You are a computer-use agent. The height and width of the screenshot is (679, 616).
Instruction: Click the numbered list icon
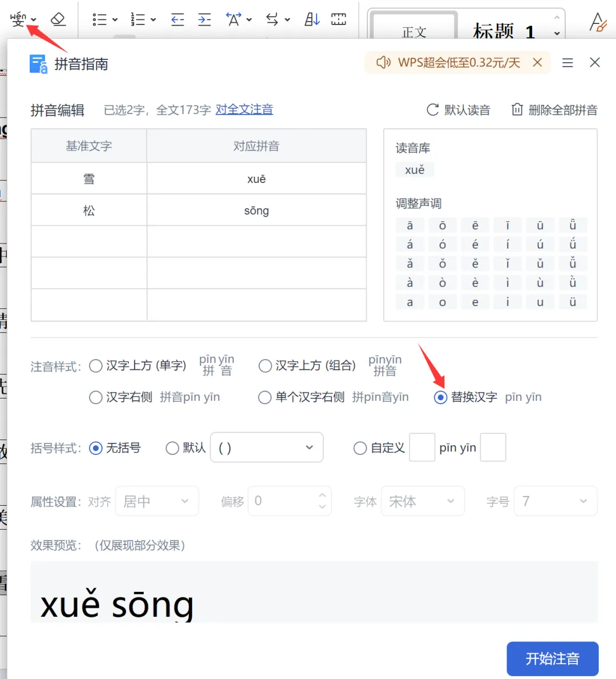[138, 19]
